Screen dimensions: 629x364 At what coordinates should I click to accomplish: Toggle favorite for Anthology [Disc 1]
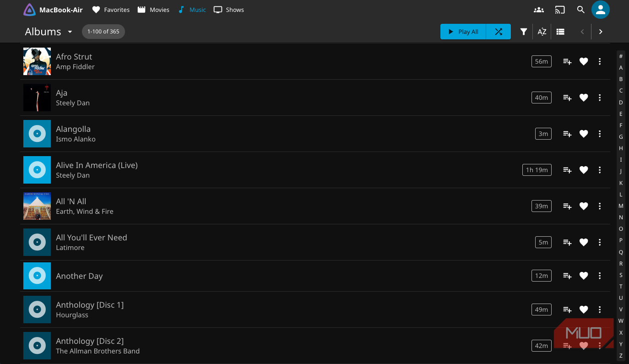click(x=584, y=310)
